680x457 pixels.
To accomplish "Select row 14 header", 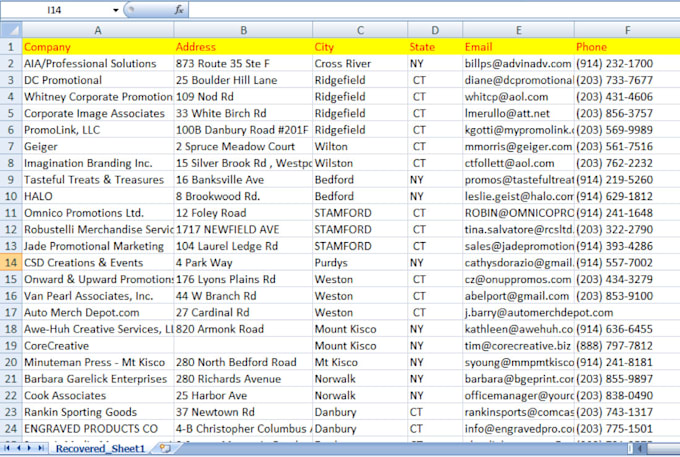I will 11,263.
